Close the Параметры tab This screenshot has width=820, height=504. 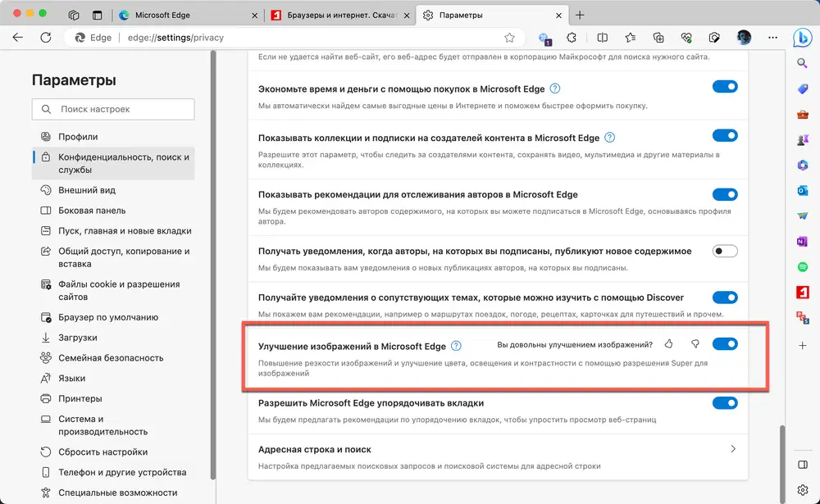coord(558,16)
